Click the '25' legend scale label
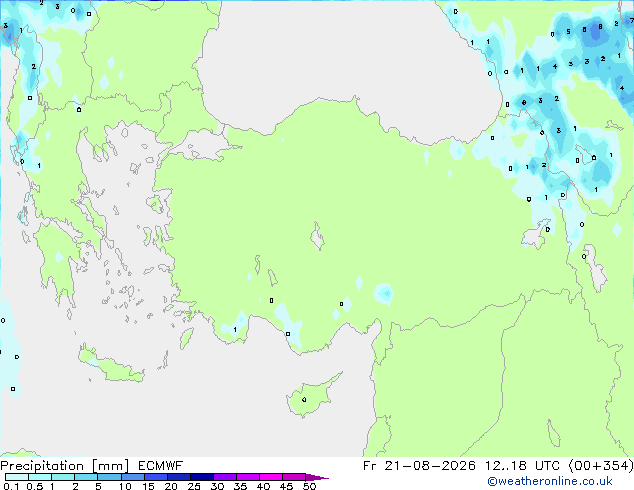The width and height of the screenshot is (634, 490). tap(194, 486)
